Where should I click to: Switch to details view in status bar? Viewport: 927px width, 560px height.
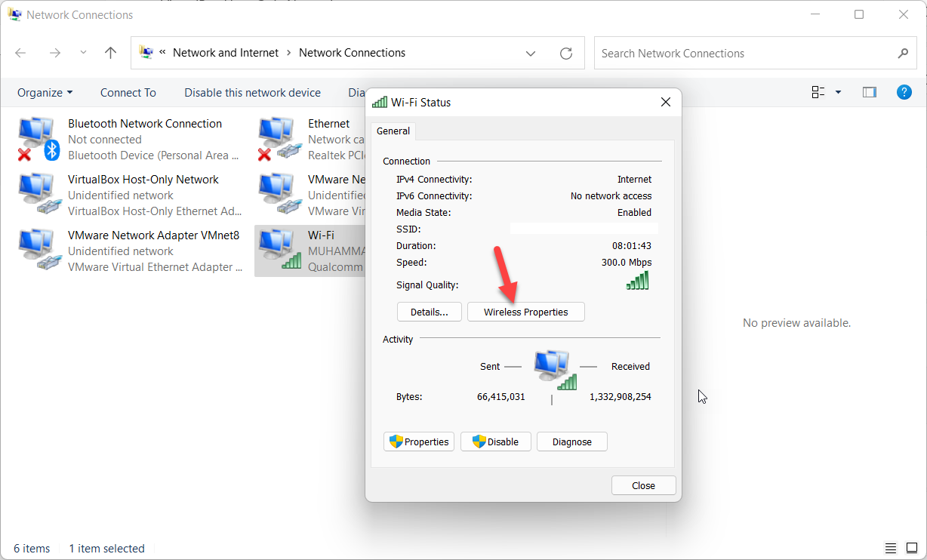coord(891,549)
